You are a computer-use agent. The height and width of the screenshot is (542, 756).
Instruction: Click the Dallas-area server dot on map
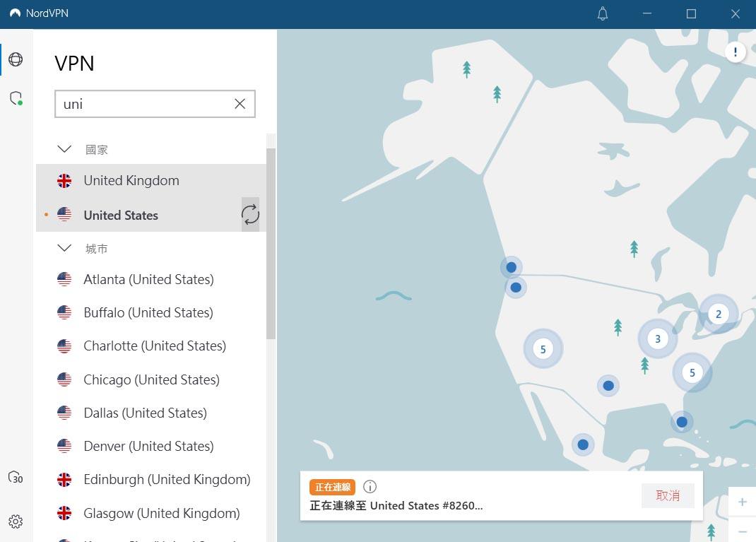coord(608,385)
